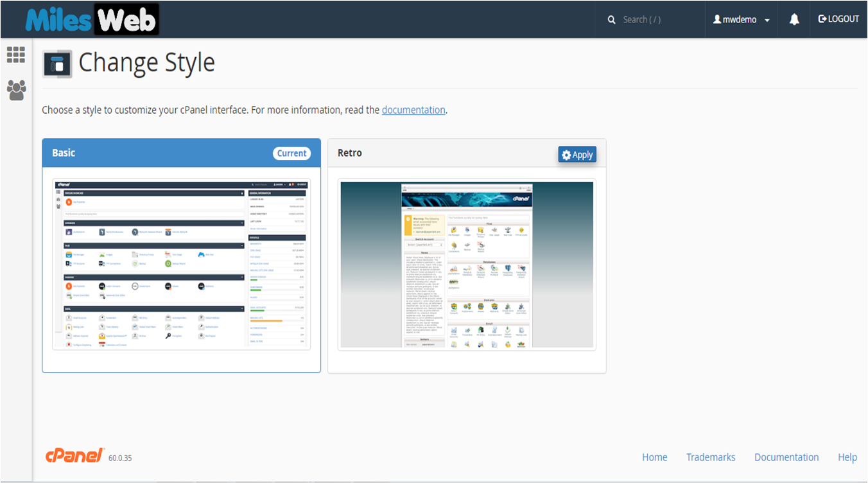Open the Trademarks footer link

[711, 457]
